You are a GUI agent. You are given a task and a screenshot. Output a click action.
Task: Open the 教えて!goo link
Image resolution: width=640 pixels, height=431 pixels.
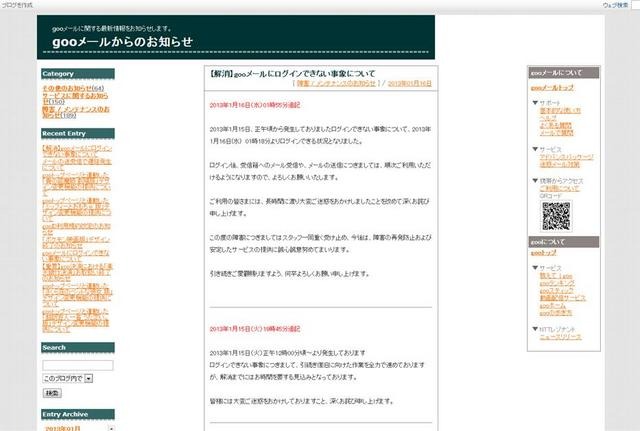556,276
